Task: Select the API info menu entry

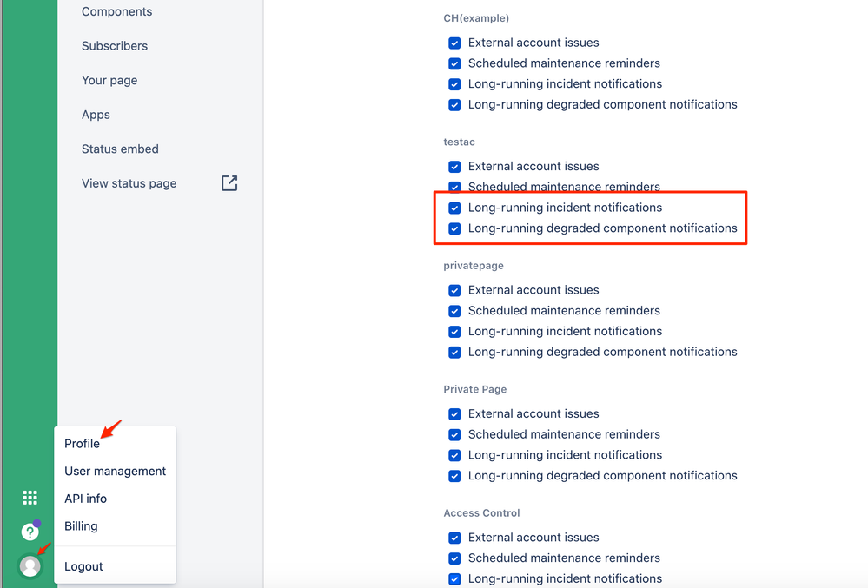Action: (x=85, y=499)
